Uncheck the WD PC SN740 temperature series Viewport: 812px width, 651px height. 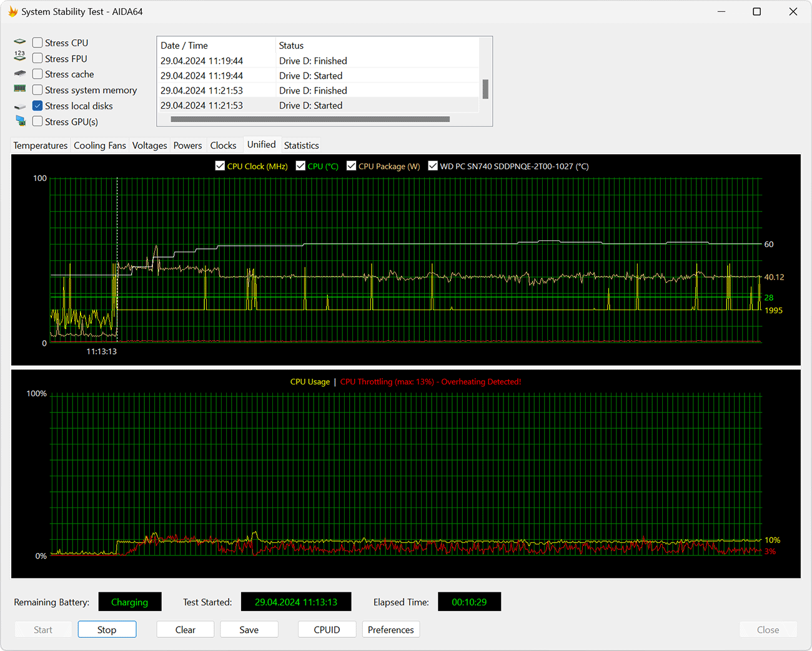click(x=433, y=166)
